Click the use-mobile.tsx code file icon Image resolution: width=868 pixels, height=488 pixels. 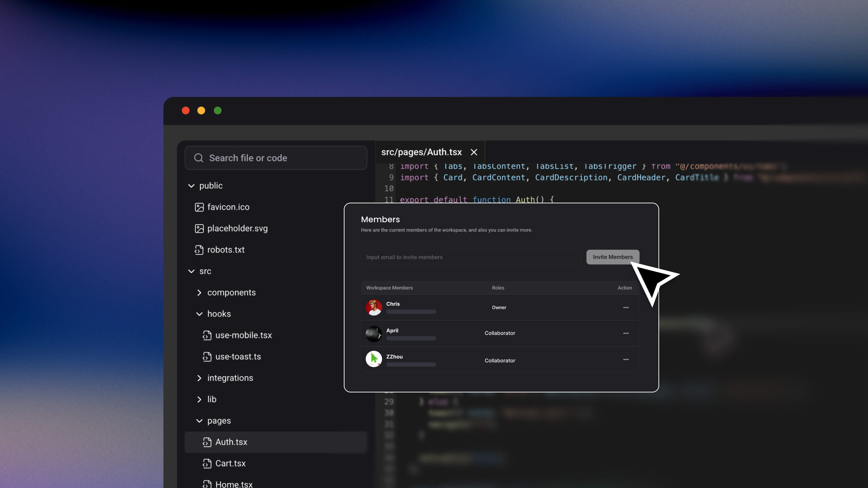tap(207, 335)
